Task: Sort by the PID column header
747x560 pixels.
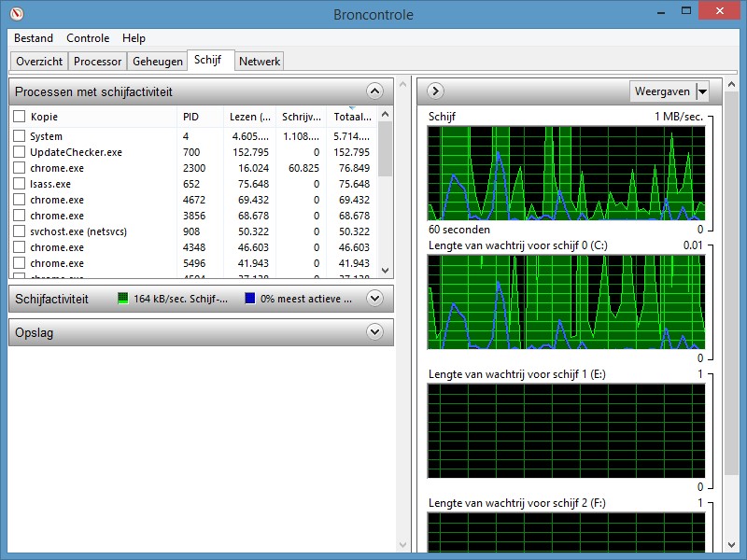Action: point(200,117)
